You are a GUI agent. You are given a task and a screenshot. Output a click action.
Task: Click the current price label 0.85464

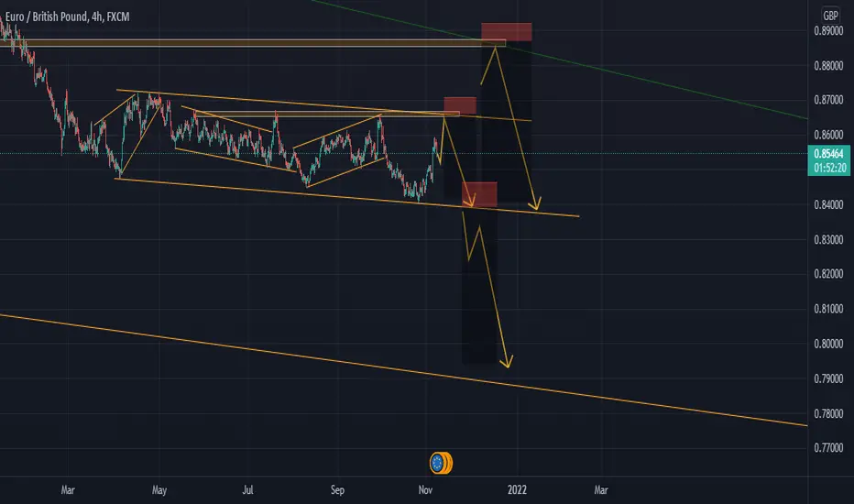pos(828,154)
